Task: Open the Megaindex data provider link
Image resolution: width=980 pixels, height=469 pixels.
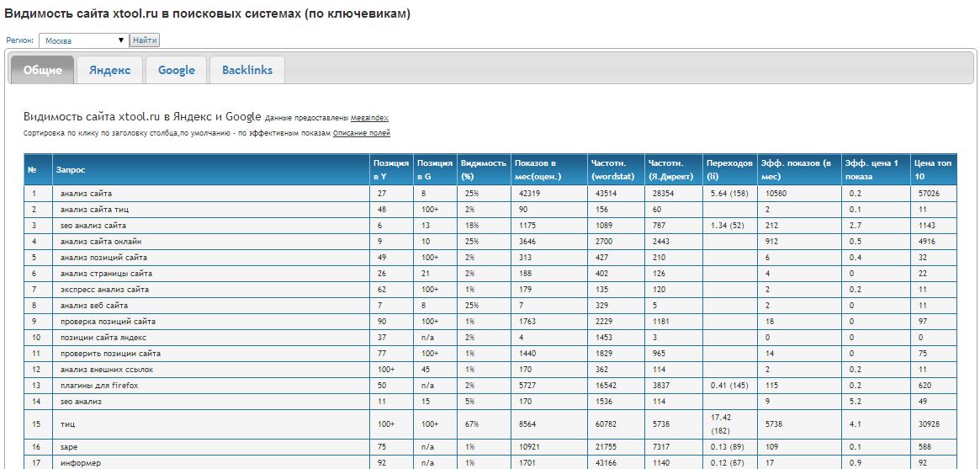Action: (x=369, y=118)
